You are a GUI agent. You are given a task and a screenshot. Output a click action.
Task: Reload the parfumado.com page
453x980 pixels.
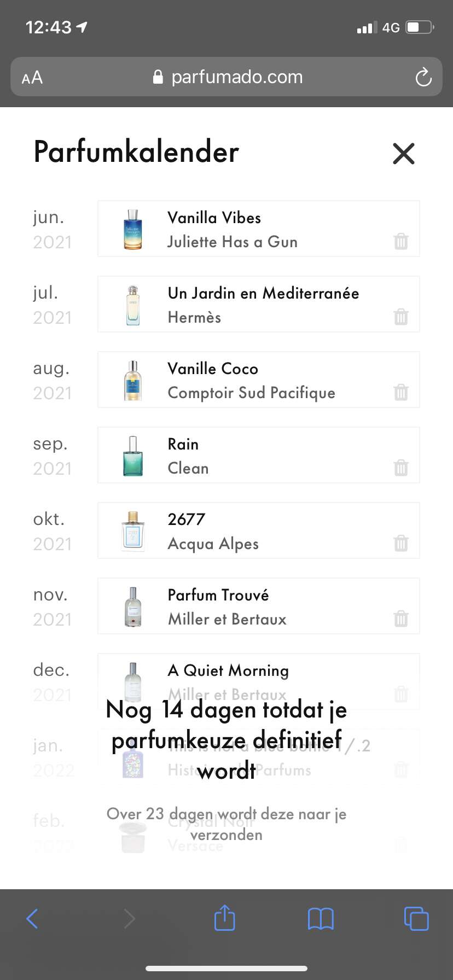tap(423, 77)
